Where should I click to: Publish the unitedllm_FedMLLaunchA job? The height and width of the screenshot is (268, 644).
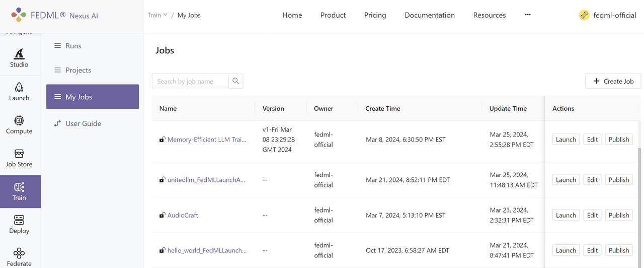pyautogui.click(x=619, y=180)
